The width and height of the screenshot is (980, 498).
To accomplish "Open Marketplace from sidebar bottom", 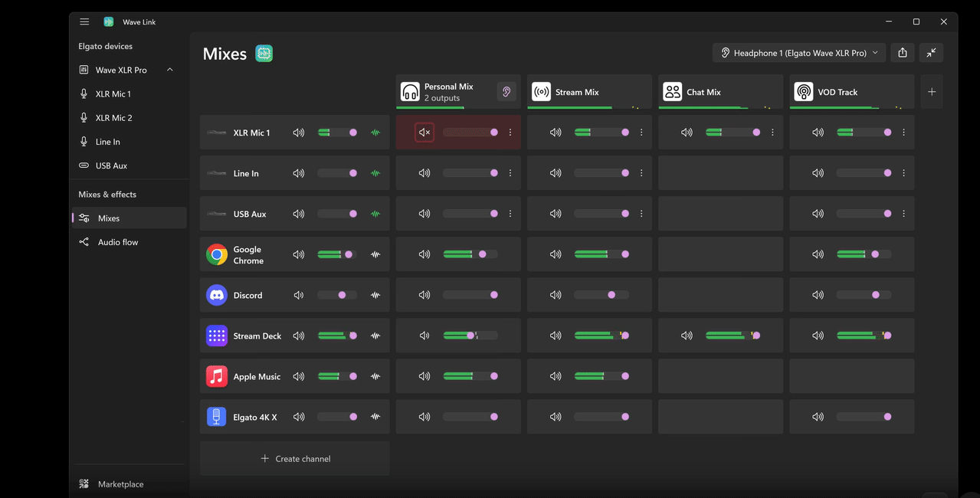I will tap(129, 484).
